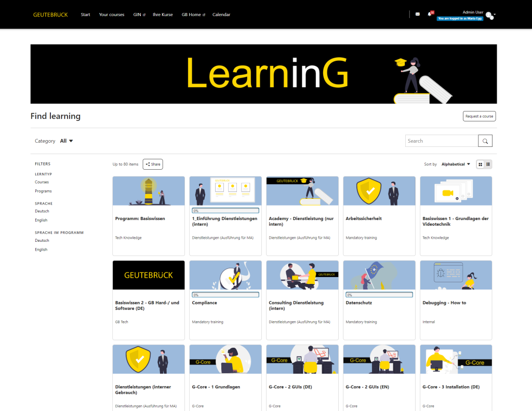Open G-Core - 1 Grundlagen thumbnail
The image size is (532, 411).
point(225,359)
